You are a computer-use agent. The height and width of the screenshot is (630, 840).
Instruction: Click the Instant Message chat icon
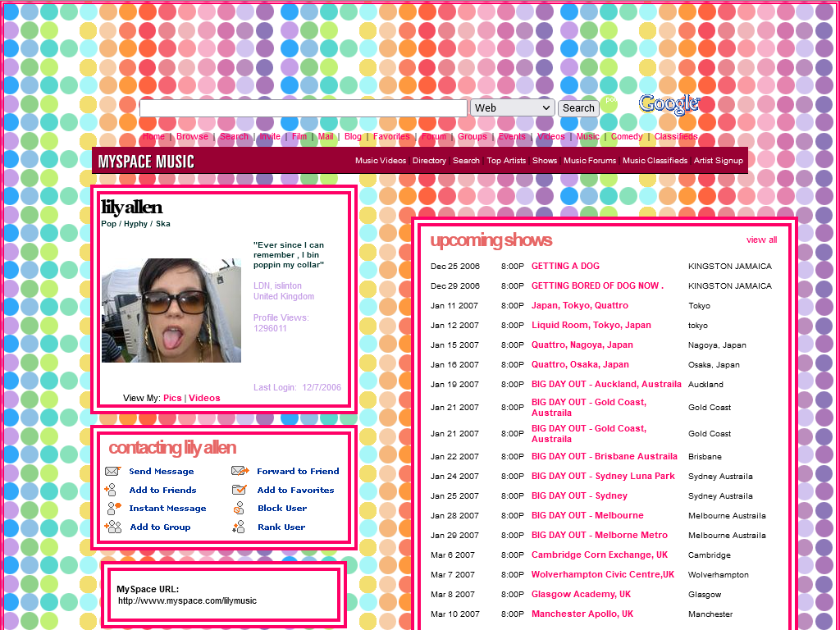[113, 508]
